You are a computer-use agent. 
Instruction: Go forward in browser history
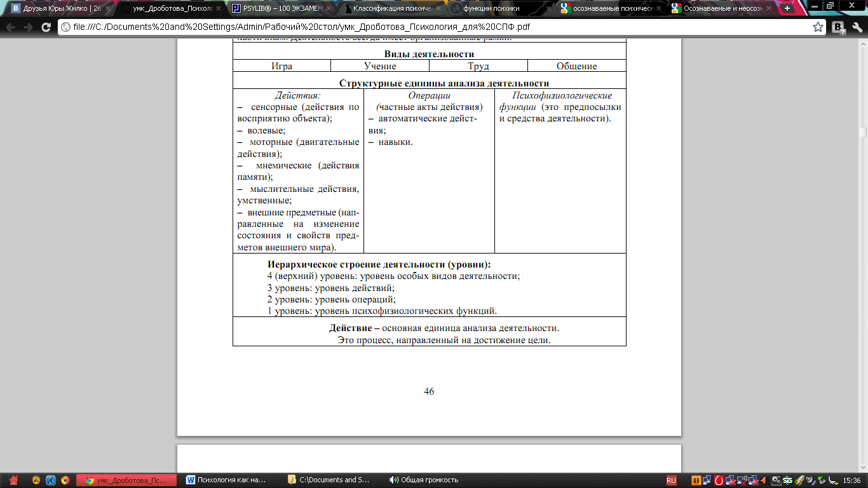pos(28,27)
